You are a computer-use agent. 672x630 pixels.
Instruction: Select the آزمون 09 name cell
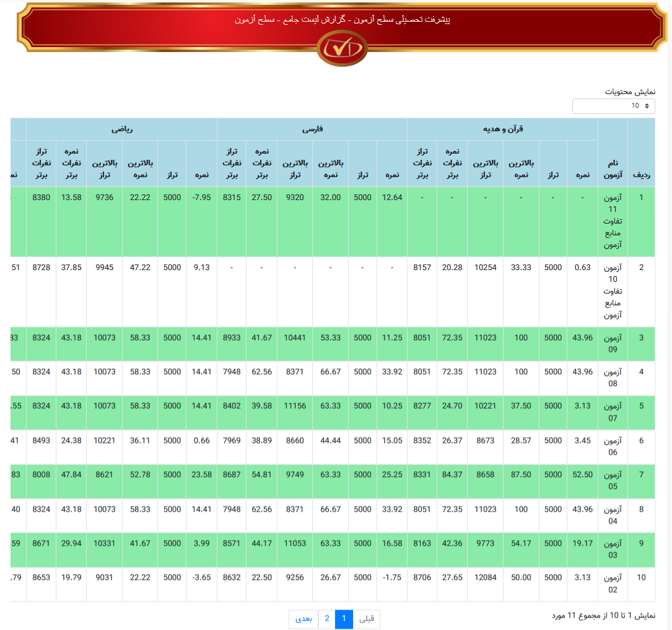(613, 344)
